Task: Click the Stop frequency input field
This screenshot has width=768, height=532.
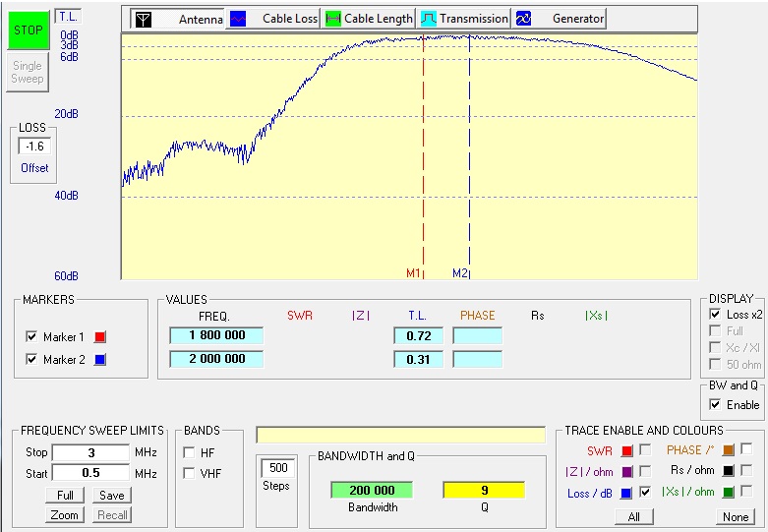Action: pos(90,452)
